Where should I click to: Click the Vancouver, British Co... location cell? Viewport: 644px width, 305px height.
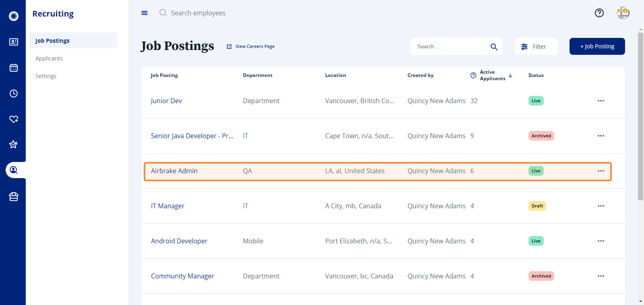(x=359, y=101)
